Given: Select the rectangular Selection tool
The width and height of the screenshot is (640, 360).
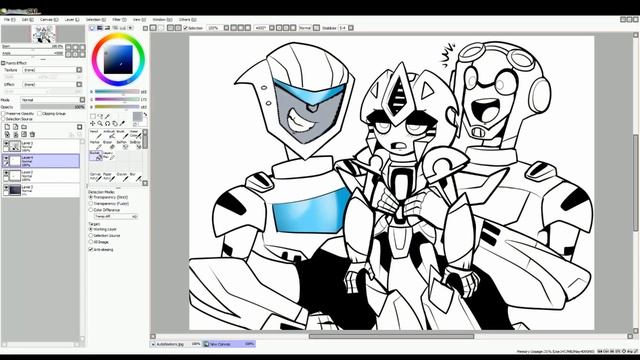Looking at the screenshot, I should pos(93,116).
